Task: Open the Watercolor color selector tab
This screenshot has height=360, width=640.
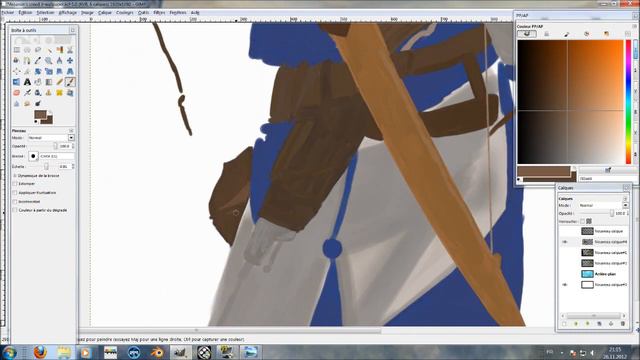Action: coord(567,34)
